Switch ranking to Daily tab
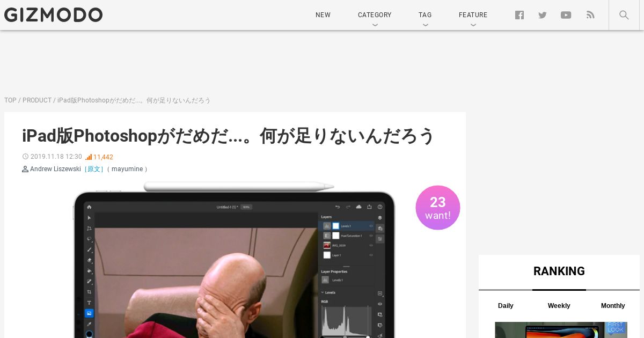The height and width of the screenshot is (338, 644). tap(506, 306)
